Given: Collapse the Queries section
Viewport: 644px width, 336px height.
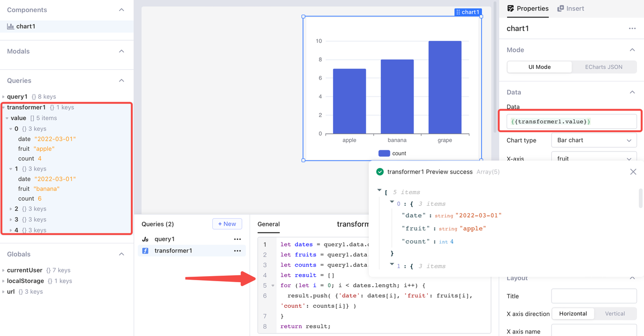Looking at the screenshot, I should click(121, 80).
